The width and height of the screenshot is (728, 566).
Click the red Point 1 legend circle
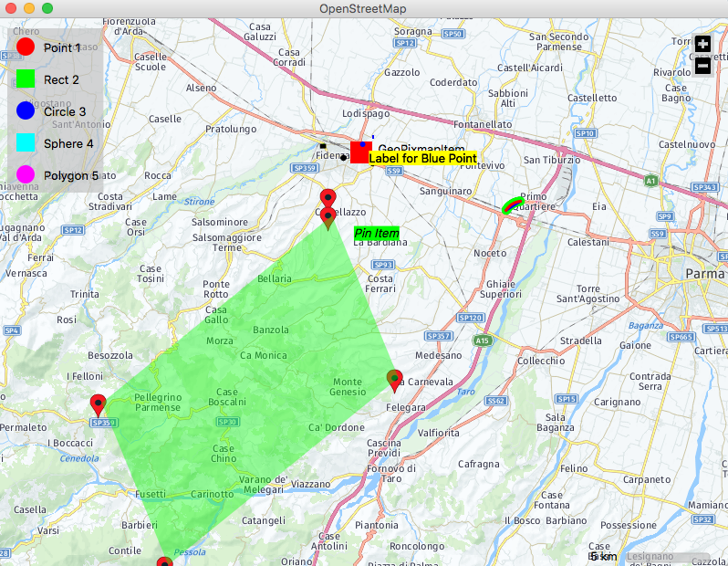coord(26,47)
